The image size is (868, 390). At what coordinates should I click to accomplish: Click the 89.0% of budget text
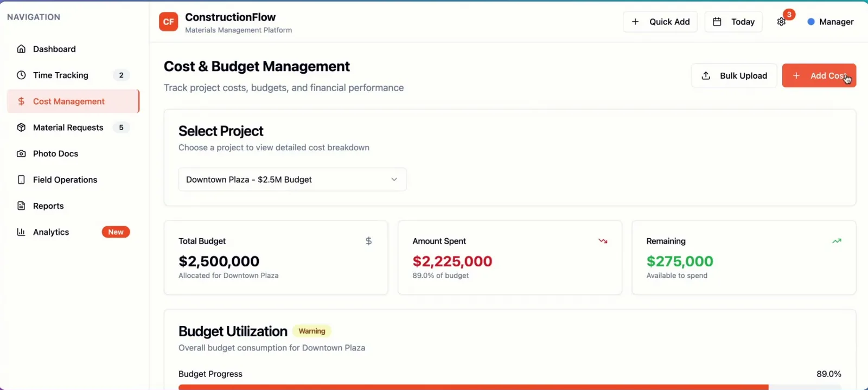[x=441, y=276]
